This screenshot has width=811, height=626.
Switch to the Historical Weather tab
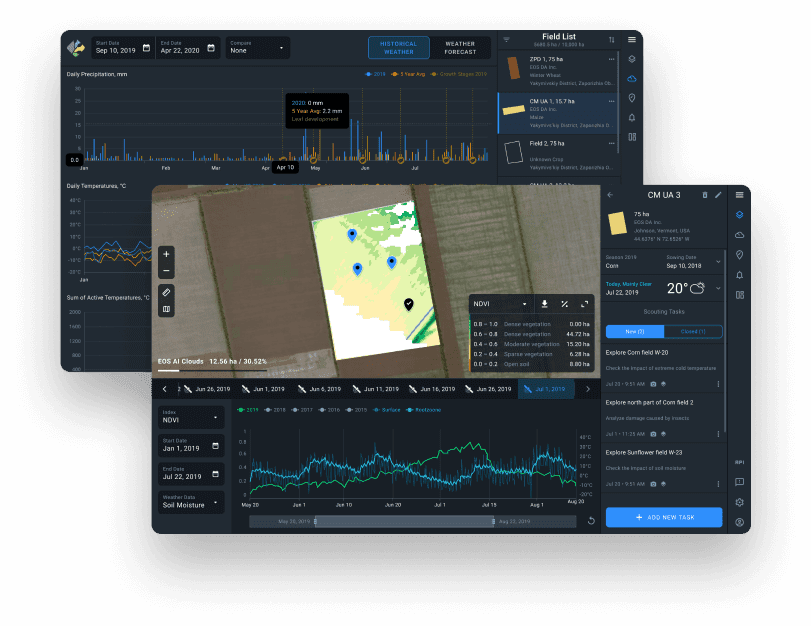click(x=398, y=48)
